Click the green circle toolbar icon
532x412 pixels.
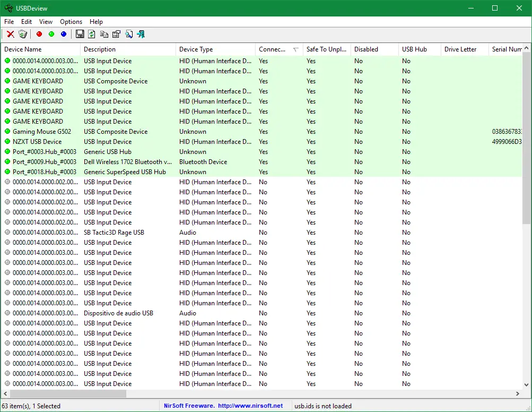tap(51, 34)
